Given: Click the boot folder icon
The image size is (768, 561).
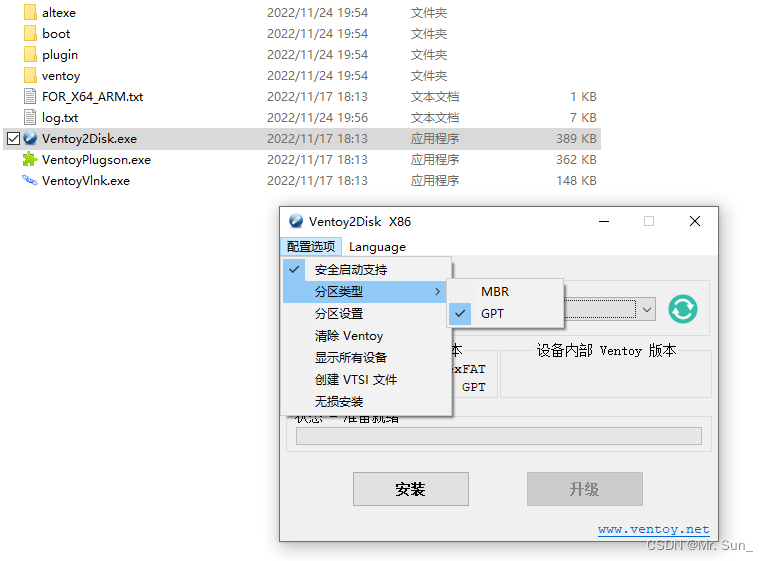Looking at the screenshot, I should pyautogui.click(x=30, y=33).
